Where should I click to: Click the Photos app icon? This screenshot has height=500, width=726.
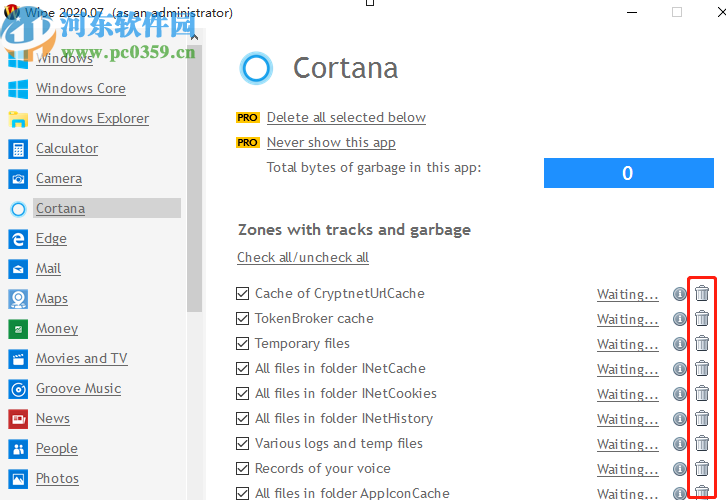coord(18,479)
